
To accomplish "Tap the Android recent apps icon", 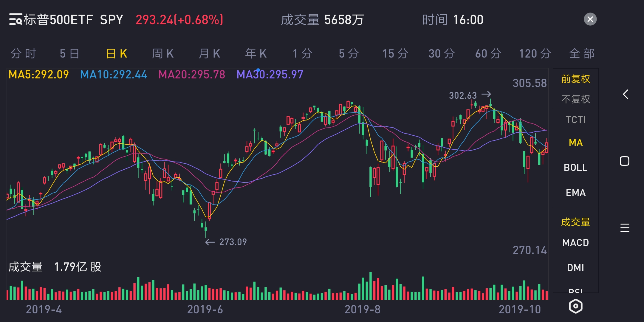I will (625, 228).
